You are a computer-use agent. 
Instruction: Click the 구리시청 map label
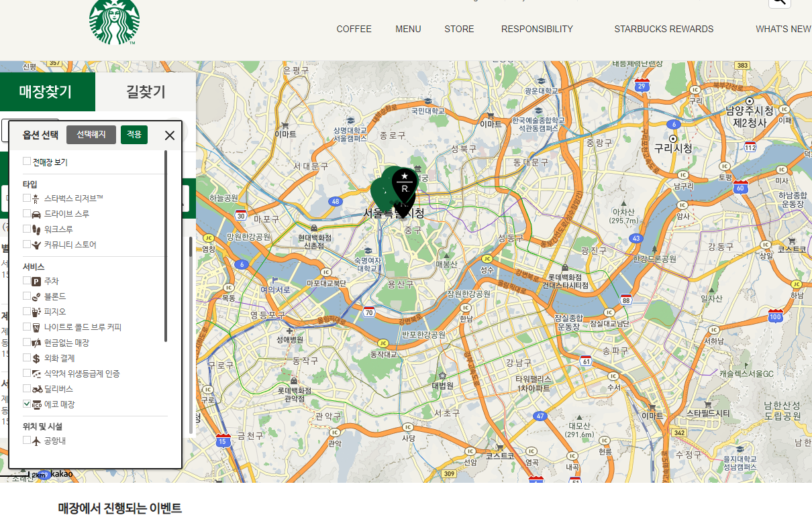click(x=673, y=148)
